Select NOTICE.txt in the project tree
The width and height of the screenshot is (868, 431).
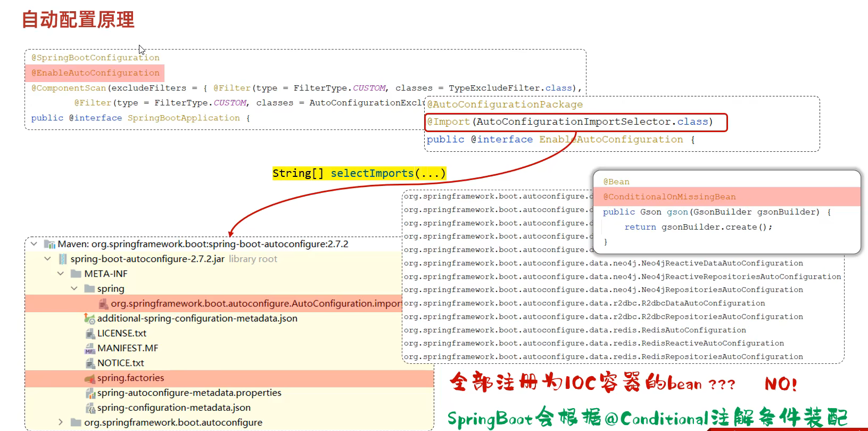click(x=120, y=363)
